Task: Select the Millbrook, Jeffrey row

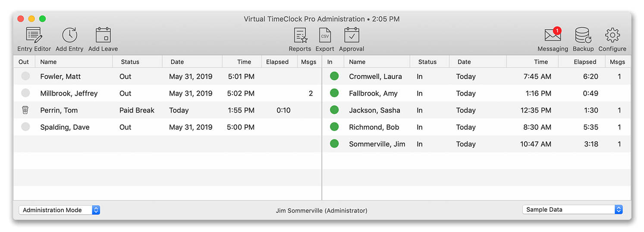Action: 167,93
